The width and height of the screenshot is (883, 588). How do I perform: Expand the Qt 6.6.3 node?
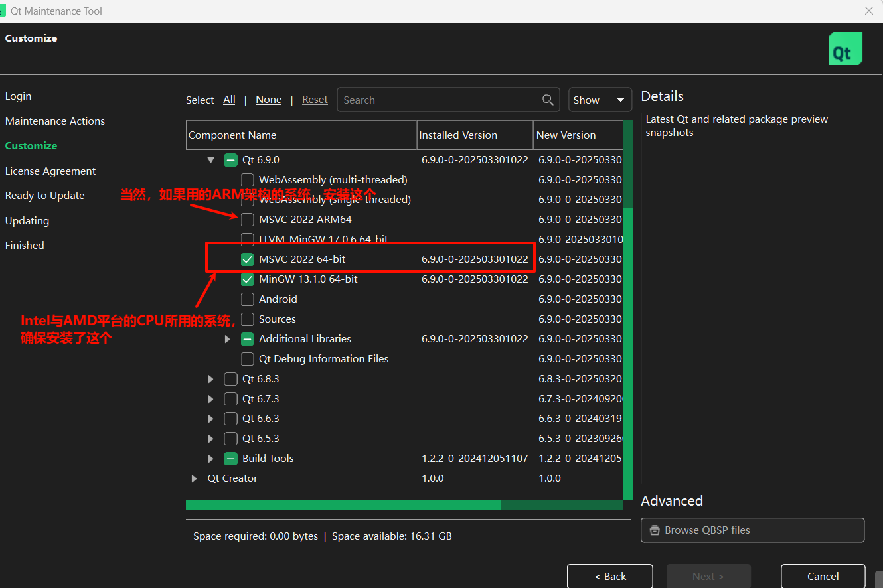click(x=211, y=419)
